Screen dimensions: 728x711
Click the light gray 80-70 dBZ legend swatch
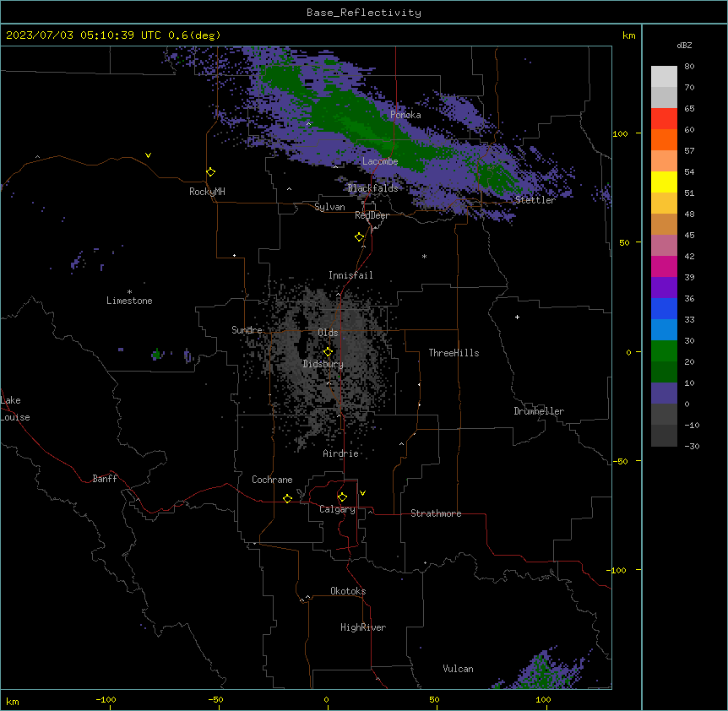pos(664,77)
